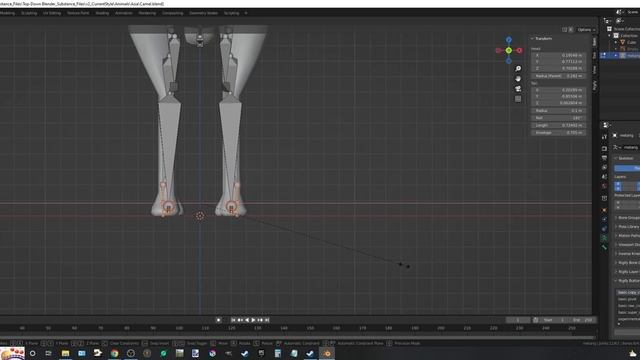Click the Blender icon in the taskbar
This screenshot has width=640, height=360.
[327, 353]
